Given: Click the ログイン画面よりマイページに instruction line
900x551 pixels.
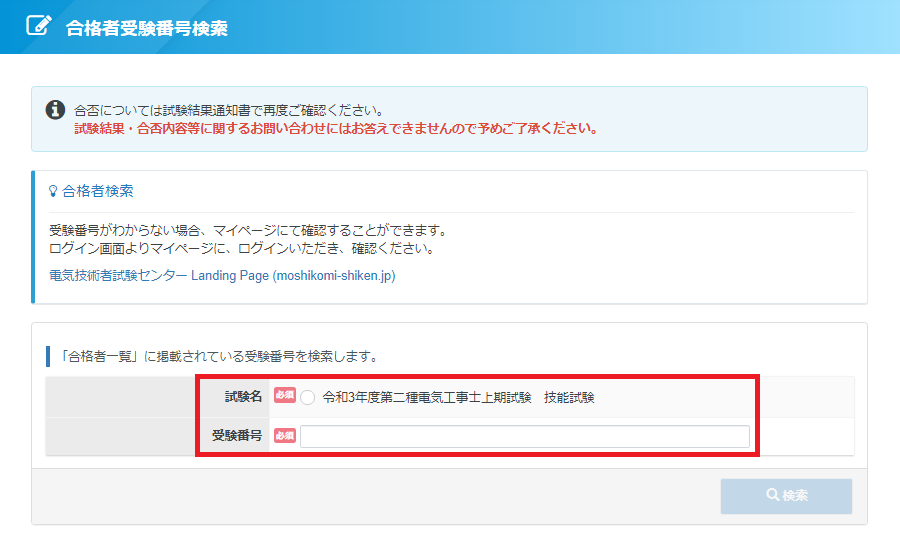Looking at the screenshot, I should [241, 248].
